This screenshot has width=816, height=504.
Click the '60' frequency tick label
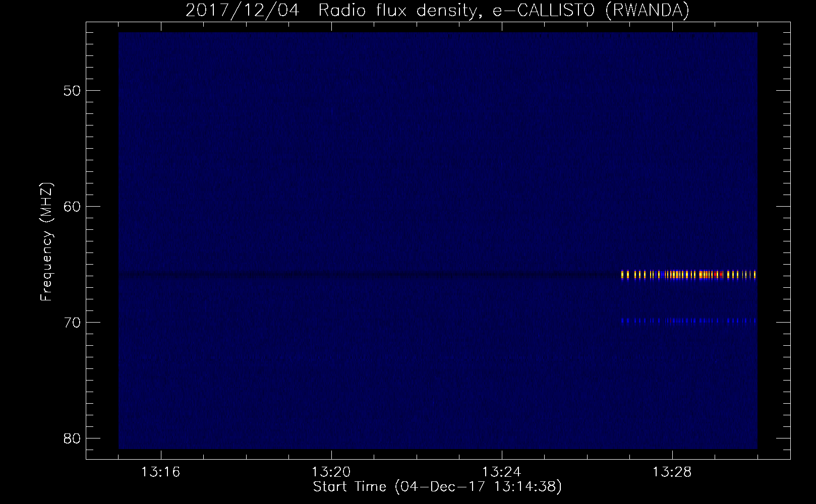(x=72, y=207)
